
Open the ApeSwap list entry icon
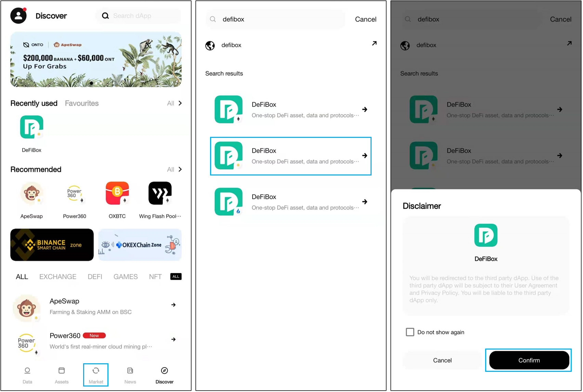pos(26,308)
